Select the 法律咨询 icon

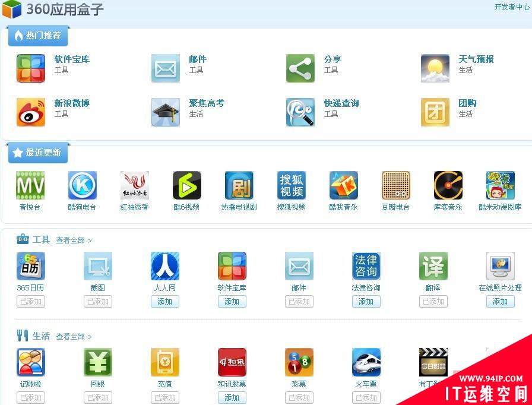point(366,266)
